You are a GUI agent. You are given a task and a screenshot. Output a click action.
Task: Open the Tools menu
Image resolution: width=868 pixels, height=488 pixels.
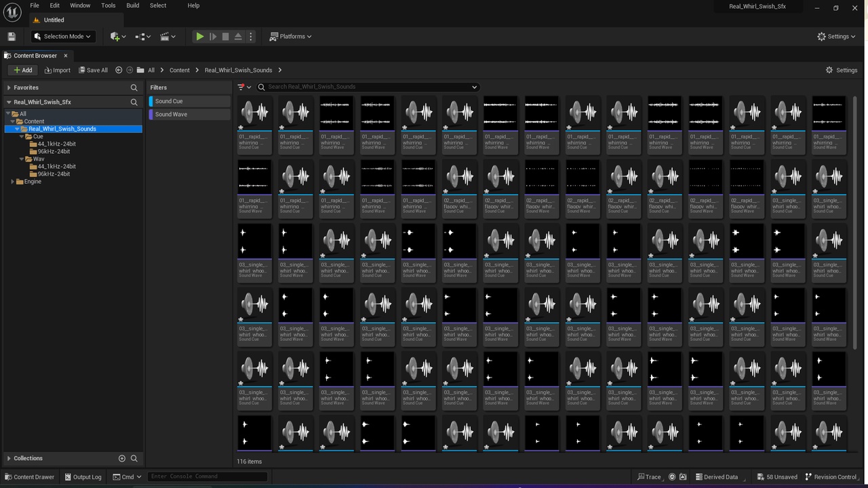pyautogui.click(x=108, y=5)
